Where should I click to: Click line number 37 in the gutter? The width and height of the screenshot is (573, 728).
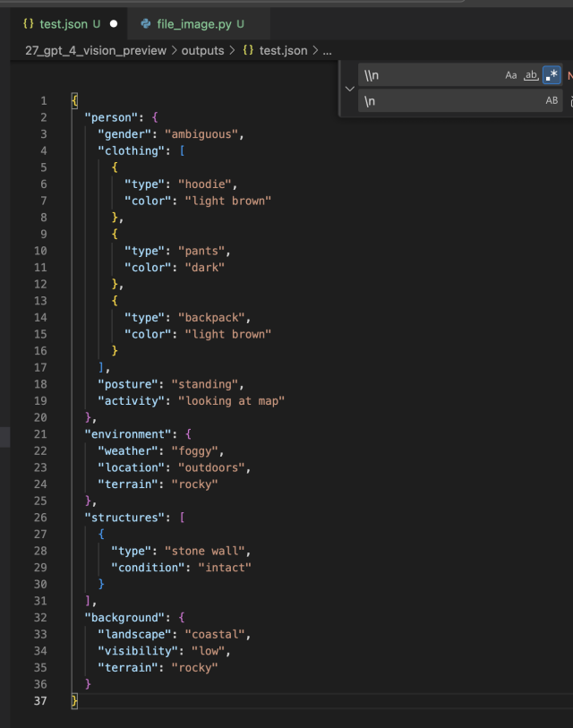40,700
